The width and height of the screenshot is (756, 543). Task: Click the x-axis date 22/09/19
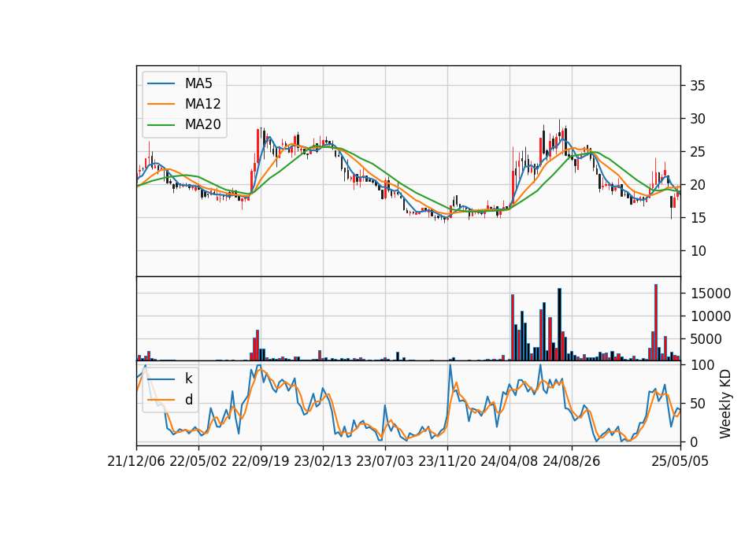click(x=261, y=461)
